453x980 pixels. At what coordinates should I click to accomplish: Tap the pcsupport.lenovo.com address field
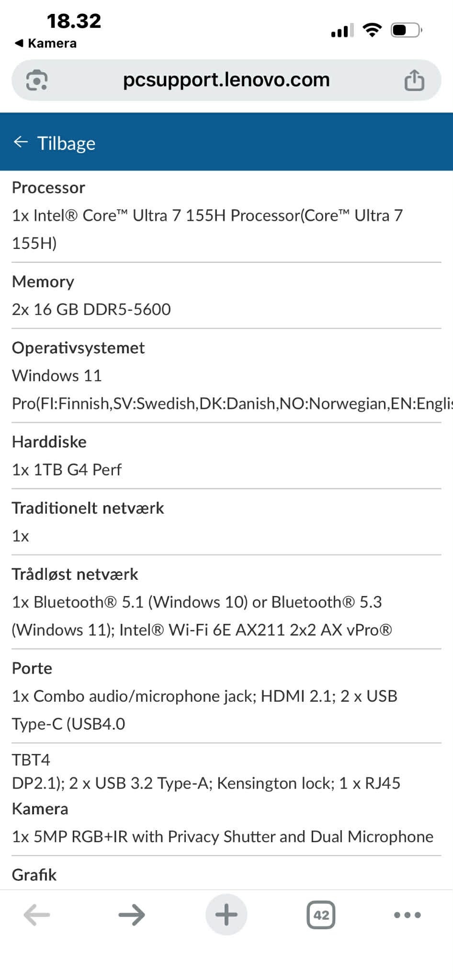click(x=226, y=80)
